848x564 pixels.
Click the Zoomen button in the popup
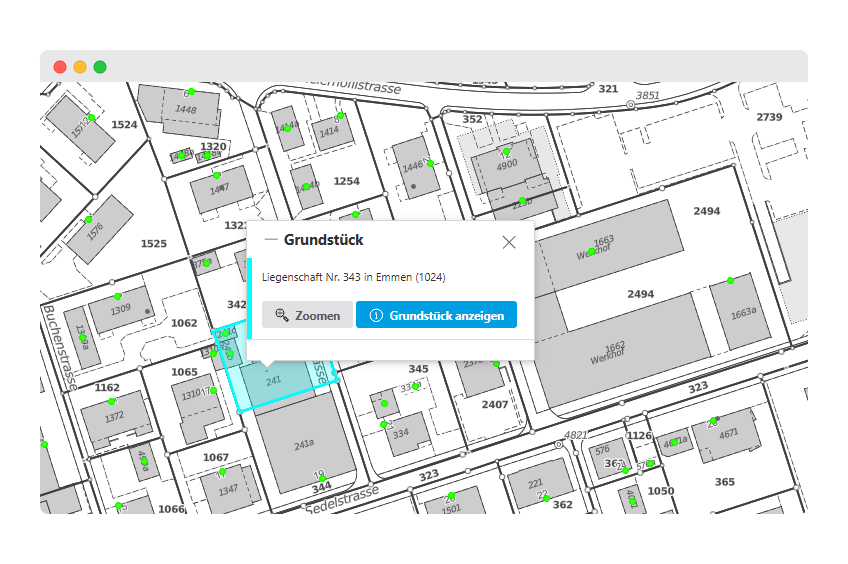point(307,315)
